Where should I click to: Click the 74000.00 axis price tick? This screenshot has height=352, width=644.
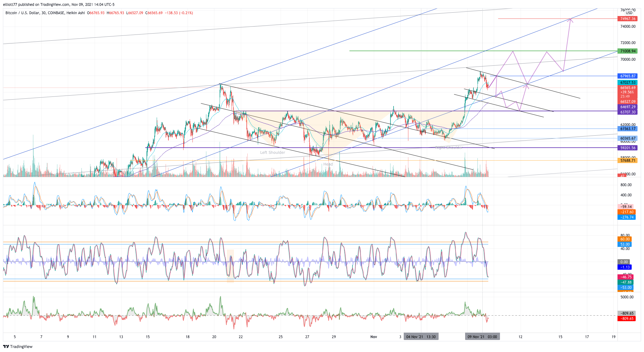click(x=628, y=27)
